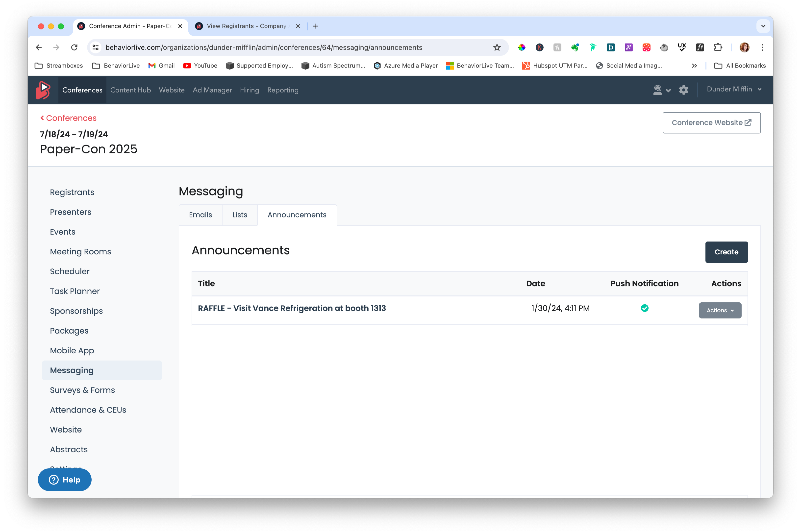The height and width of the screenshot is (532, 801).
Task: Click the green push notification checkmark
Action: point(644,308)
